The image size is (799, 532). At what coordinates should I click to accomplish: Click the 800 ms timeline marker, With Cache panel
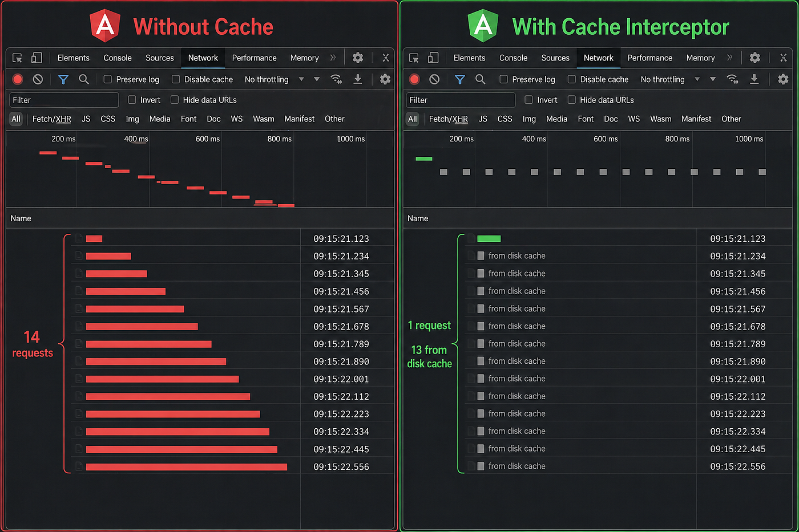tap(677, 139)
